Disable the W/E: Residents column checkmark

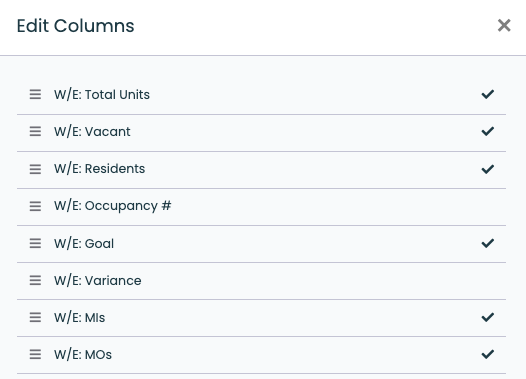[x=487, y=169]
